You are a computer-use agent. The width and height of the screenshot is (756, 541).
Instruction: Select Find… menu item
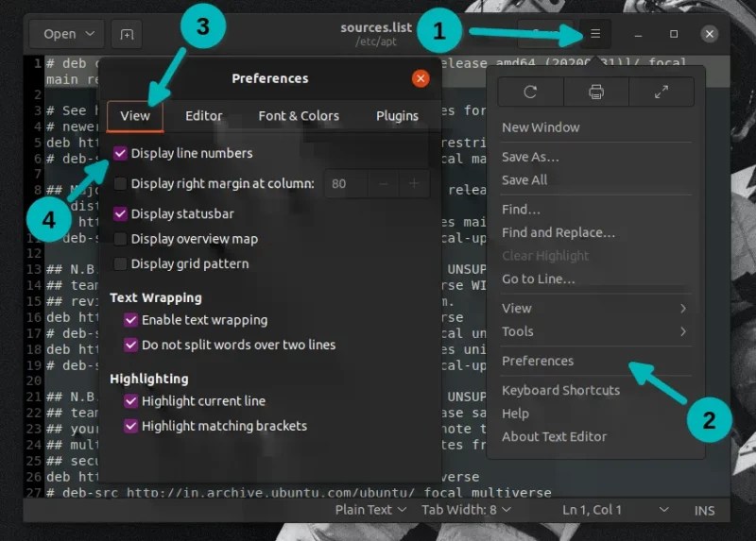pyautogui.click(x=595, y=210)
